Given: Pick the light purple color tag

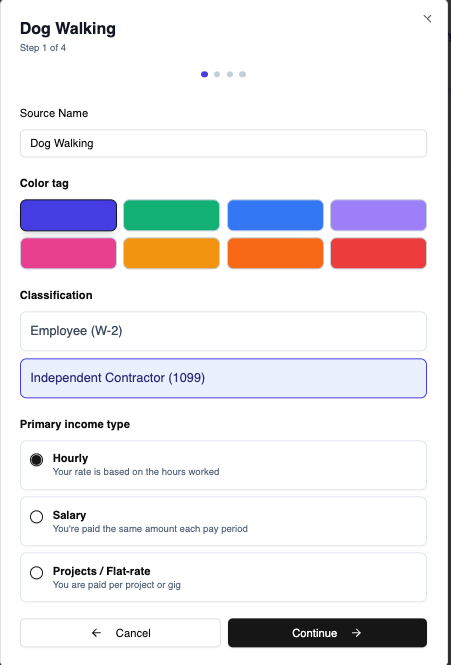Looking at the screenshot, I should tap(378, 215).
